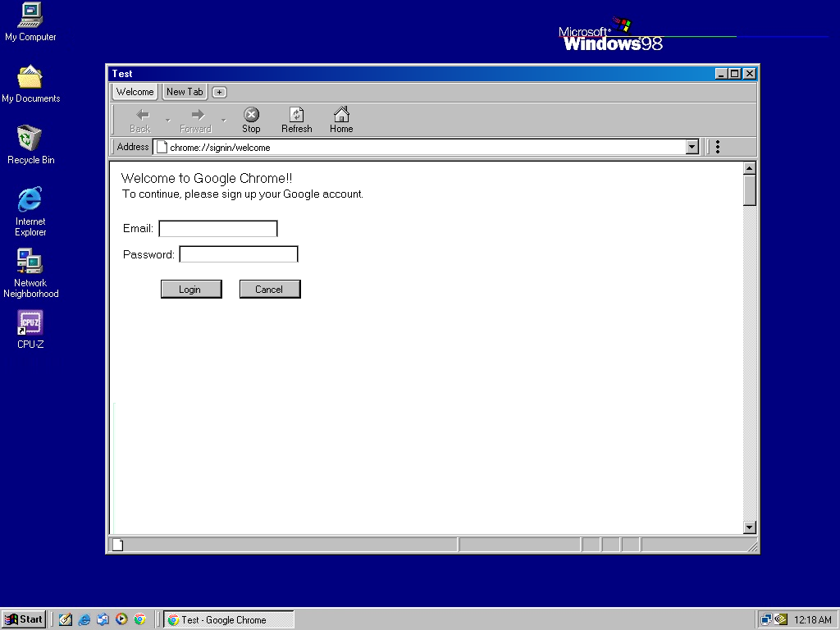840x630 pixels.
Task: Click the 12:18 AM clock
Action: [x=812, y=620]
